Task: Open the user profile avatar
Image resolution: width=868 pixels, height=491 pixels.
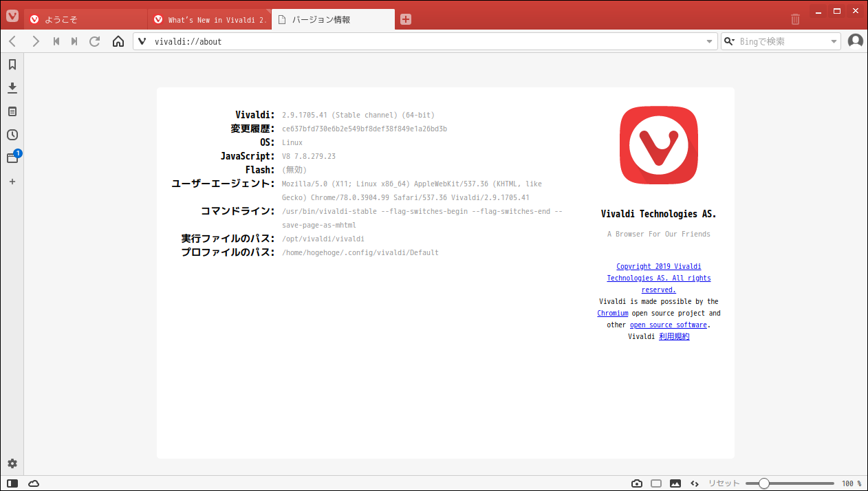Action: (x=856, y=41)
